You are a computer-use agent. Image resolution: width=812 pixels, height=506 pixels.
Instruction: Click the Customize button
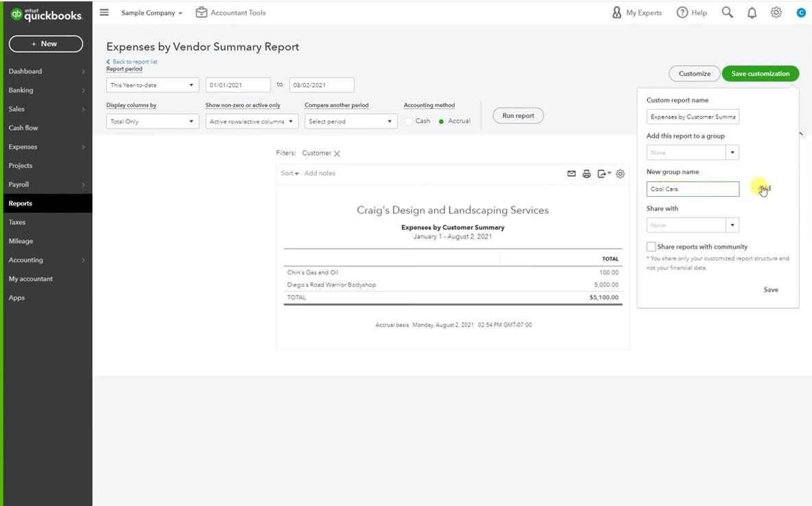click(694, 73)
